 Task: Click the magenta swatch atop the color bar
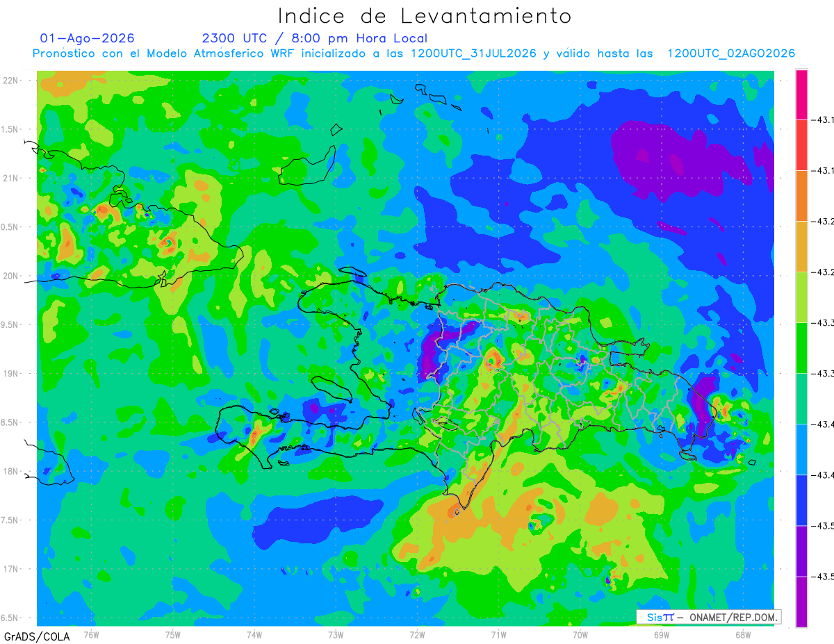[801, 94]
